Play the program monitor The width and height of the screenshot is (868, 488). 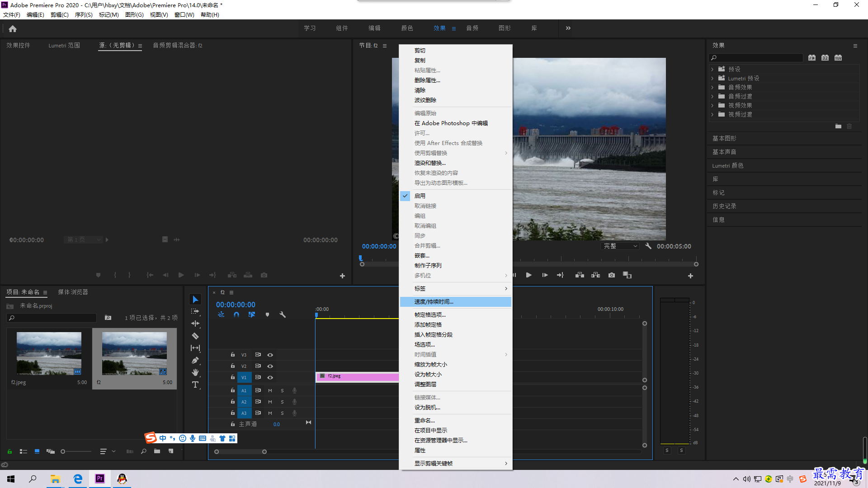(529, 275)
